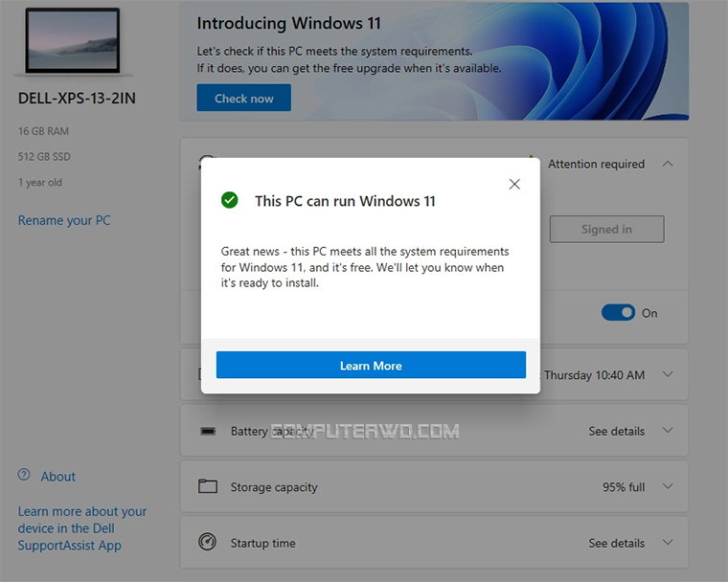
Task: Open Rename your PC link
Action: (64, 220)
